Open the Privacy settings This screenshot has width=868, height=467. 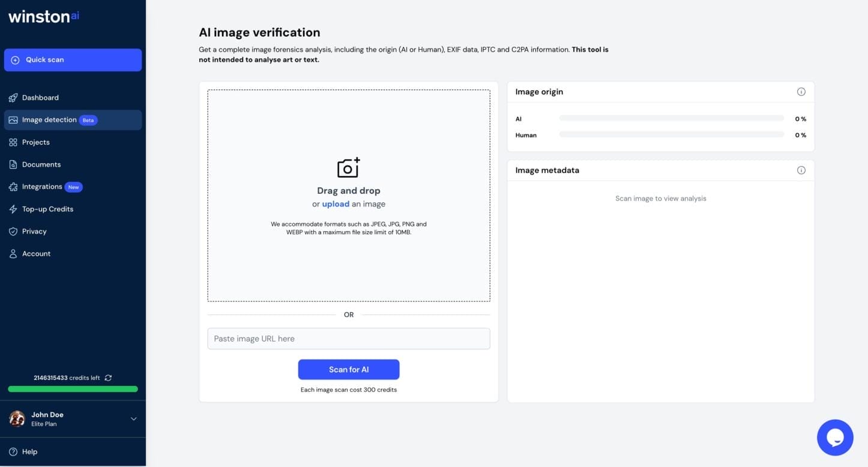pyautogui.click(x=34, y=231)
